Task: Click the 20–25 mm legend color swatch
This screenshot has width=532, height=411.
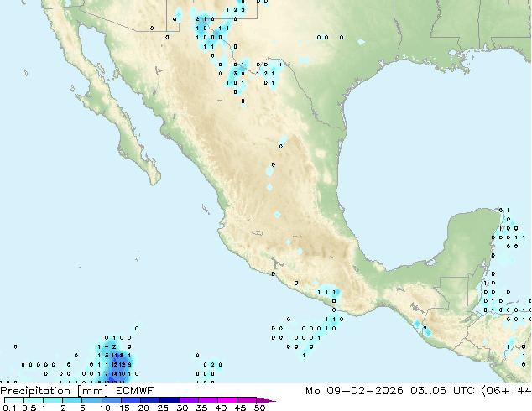Action: 150,400
